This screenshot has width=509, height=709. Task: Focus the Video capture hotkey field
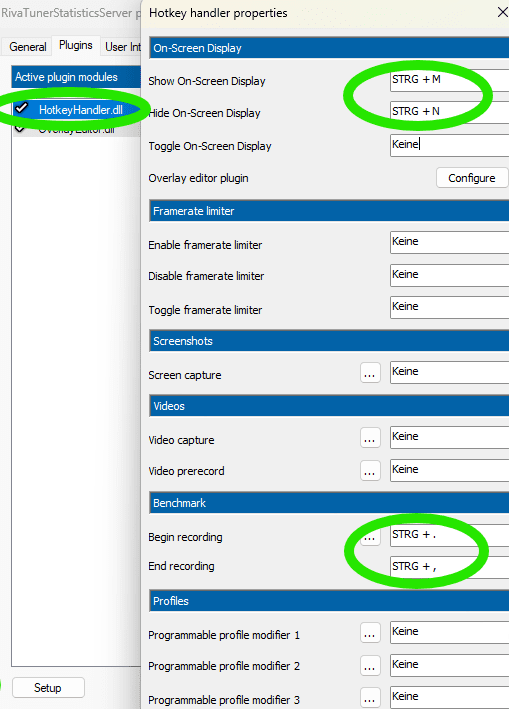point(449,437)
